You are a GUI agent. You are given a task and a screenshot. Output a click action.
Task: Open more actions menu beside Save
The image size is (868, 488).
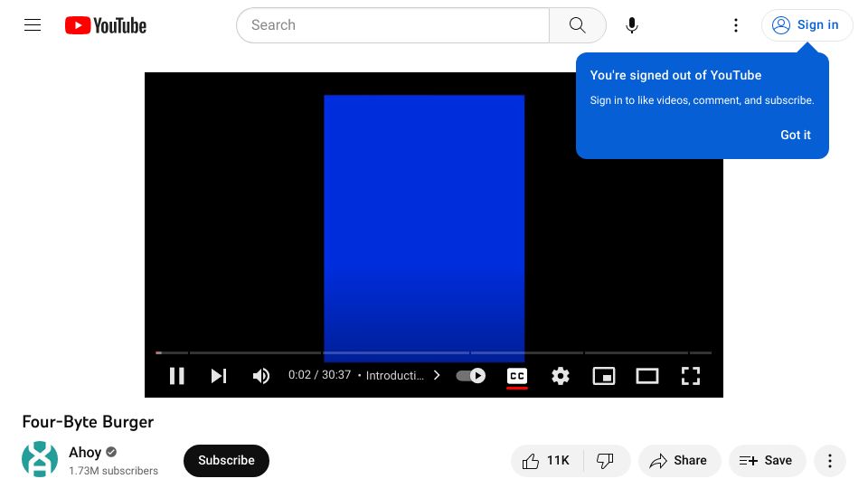point(829,460)
